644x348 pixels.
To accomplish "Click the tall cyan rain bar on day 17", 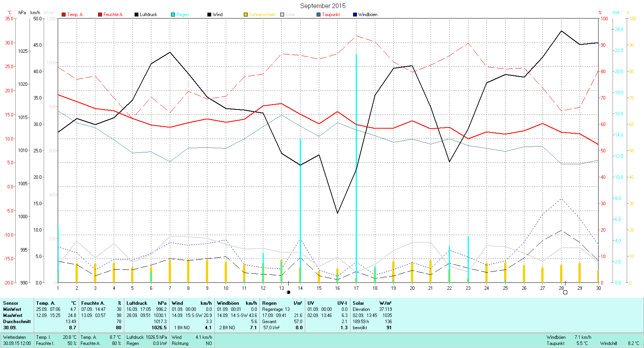I will point(356,168).
